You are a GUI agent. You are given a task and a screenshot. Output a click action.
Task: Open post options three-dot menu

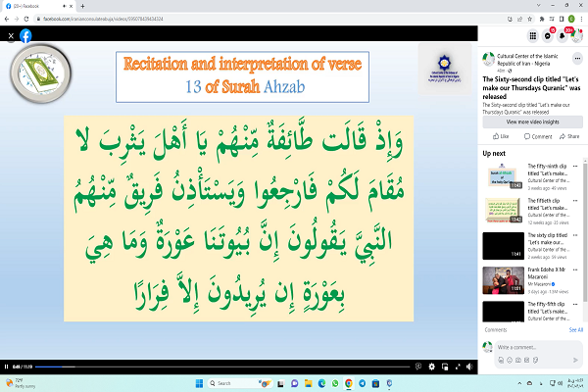[578, 59]
